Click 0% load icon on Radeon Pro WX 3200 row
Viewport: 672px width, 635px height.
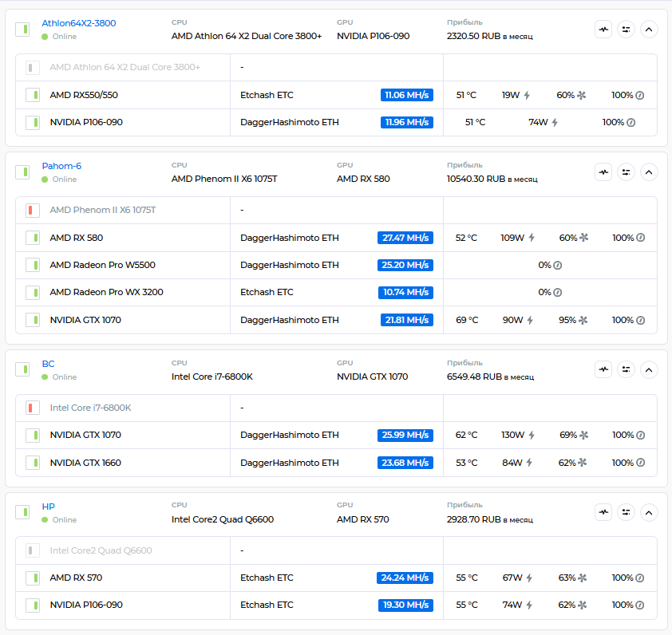tap(558, 293)
